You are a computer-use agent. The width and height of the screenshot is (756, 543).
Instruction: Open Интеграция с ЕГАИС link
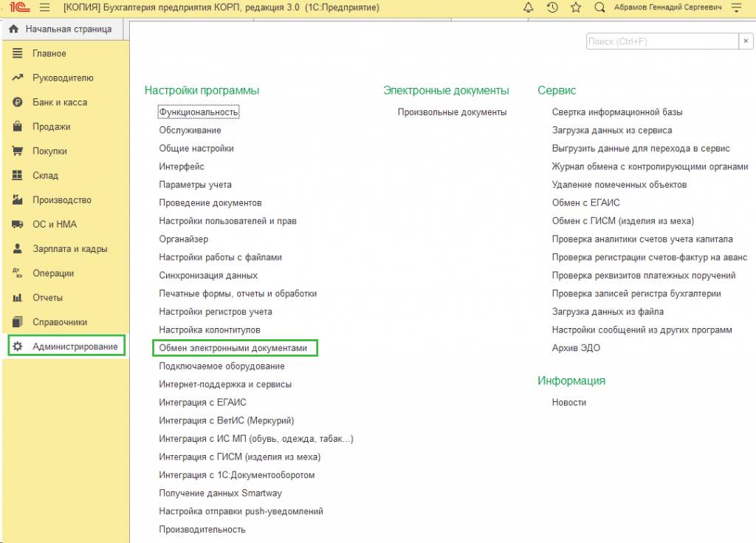point(202,403)
